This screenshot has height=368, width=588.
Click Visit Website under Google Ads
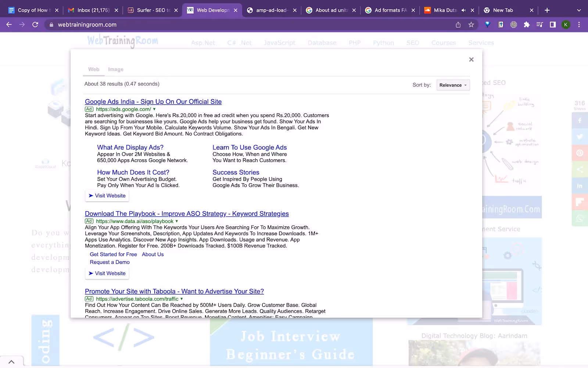pyautogui.click(x=107, y=196)
